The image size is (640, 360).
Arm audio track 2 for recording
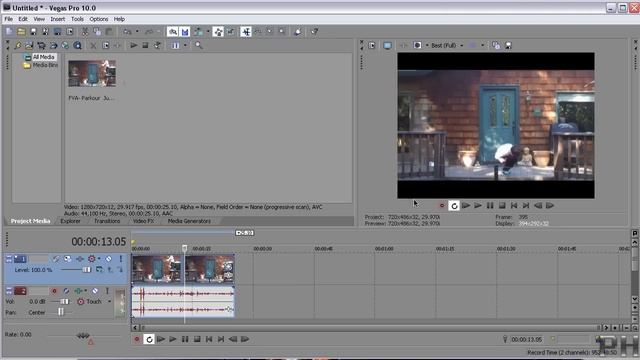click(54, 291)
